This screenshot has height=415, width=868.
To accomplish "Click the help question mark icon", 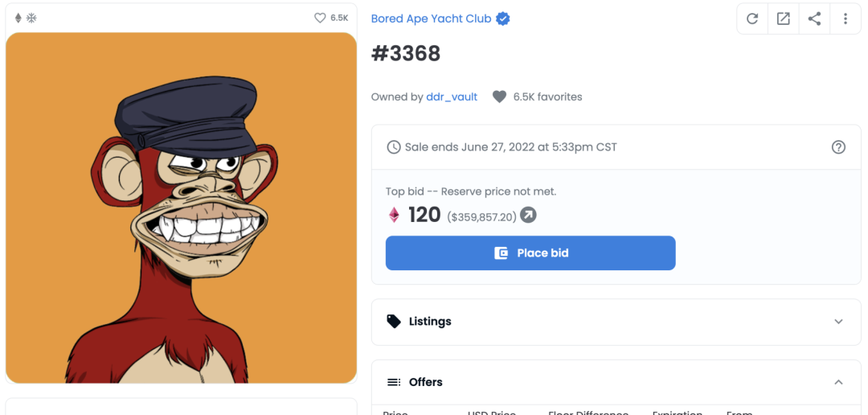I will 838,147.
